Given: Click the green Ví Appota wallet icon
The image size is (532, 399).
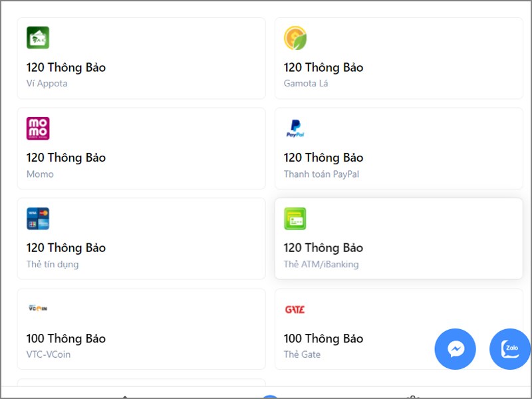Looking at the screenshot, I should (38, 38).
